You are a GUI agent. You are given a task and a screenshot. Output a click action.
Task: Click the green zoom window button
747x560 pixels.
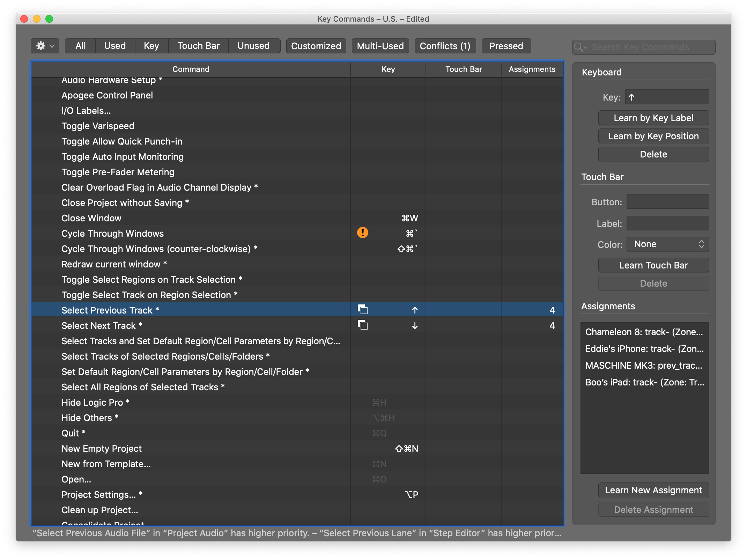click(x=49, y=19)
